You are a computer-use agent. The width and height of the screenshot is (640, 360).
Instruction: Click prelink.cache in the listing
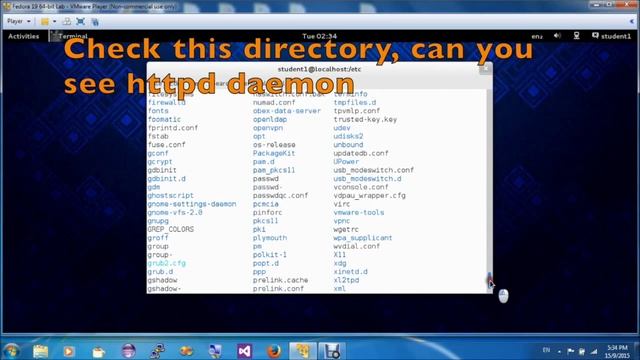pos(280,280)
